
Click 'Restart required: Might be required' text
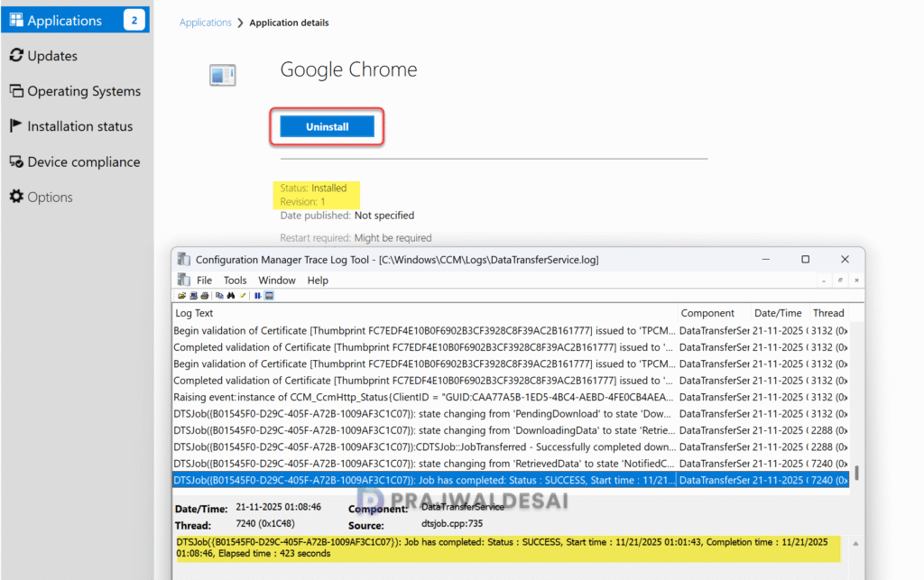(356, 238)
